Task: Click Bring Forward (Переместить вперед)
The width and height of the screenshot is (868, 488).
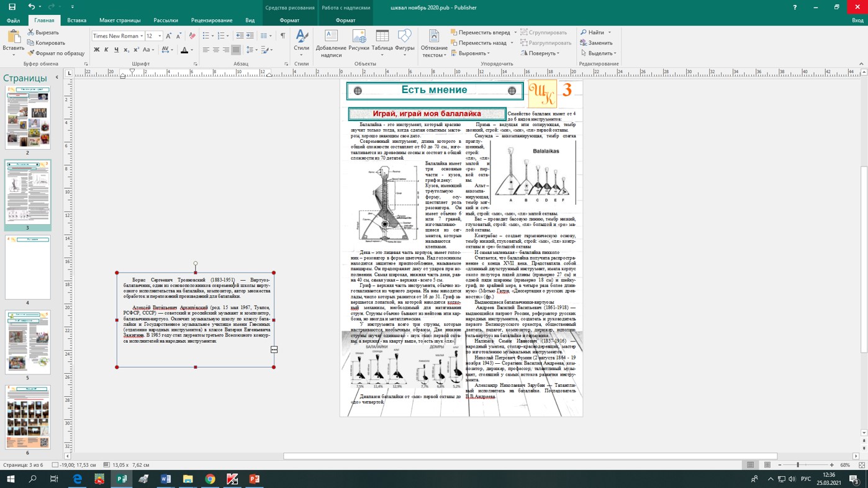Action: [x=480, y=32]
